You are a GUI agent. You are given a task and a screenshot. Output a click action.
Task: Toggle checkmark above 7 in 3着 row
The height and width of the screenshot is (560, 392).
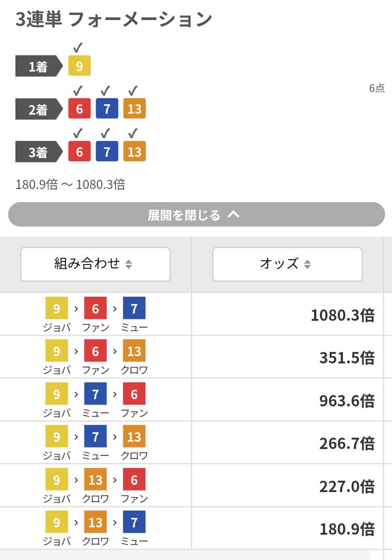pos(106,133)
